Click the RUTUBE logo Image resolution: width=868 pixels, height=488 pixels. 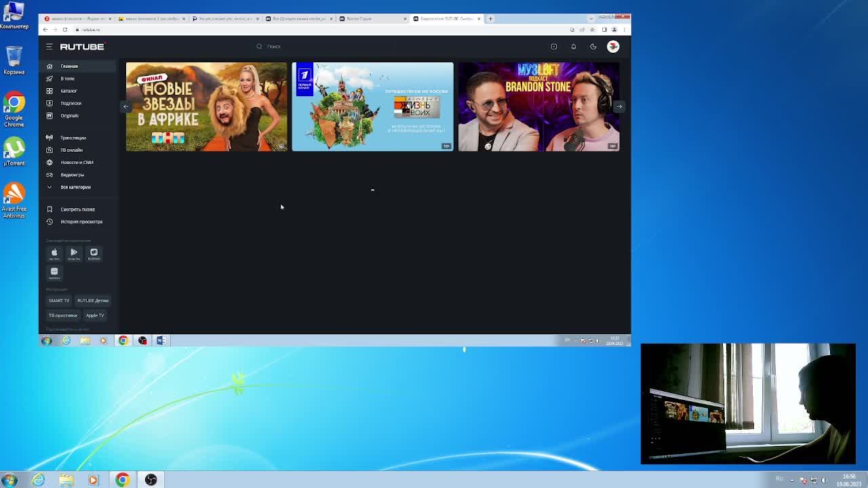(x=82, y=47)
